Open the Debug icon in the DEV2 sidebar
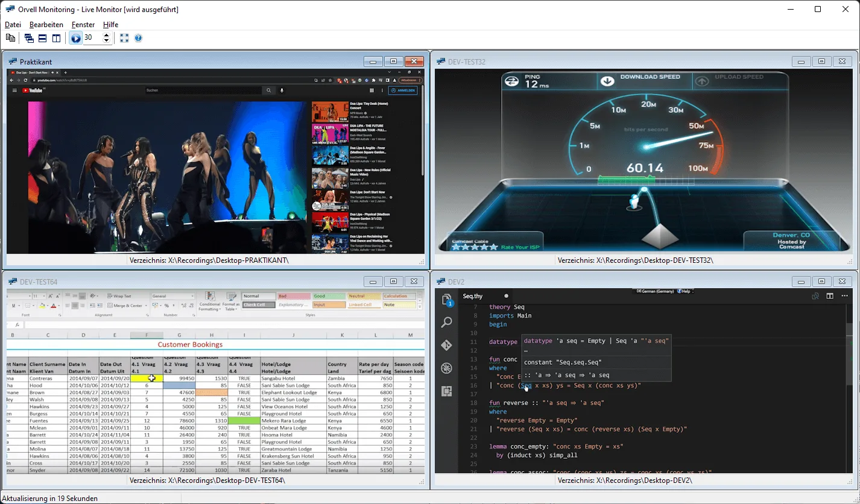 [x=447, y=368]
